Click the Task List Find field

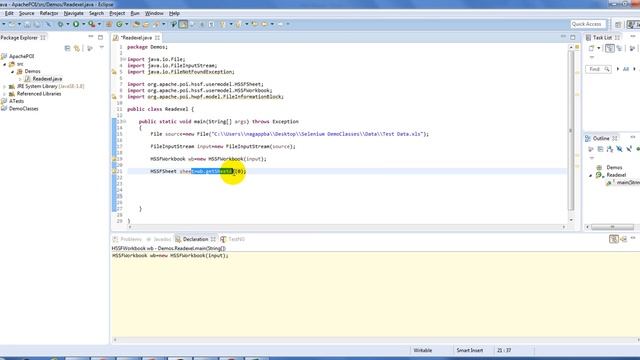pyautogui.click(x=598, y=69)
